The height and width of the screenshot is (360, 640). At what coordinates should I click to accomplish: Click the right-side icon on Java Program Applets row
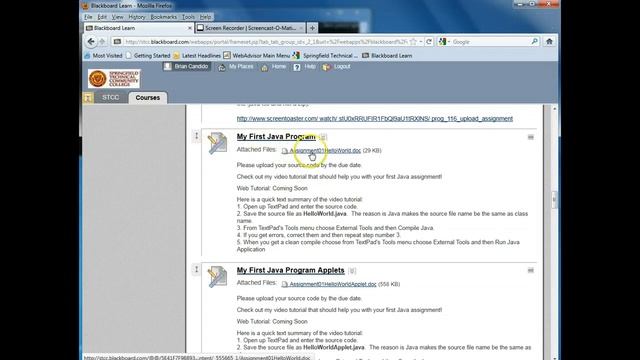(531, 270)
